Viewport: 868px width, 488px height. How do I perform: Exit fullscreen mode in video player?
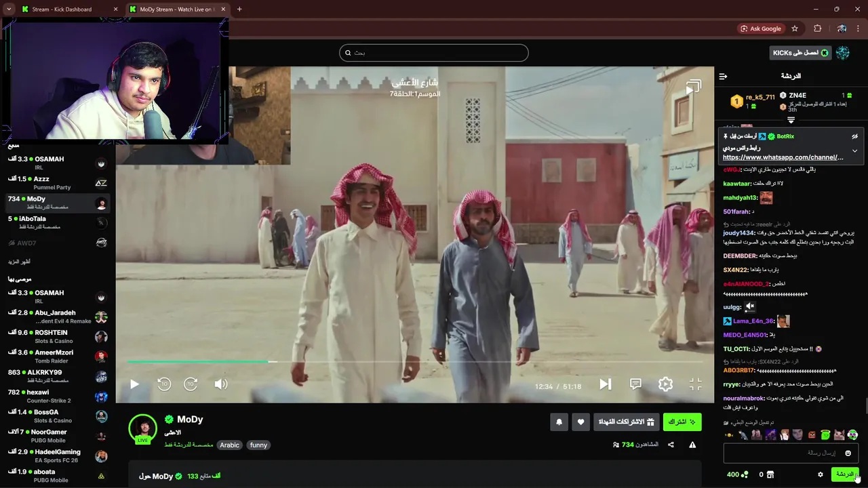696,384
